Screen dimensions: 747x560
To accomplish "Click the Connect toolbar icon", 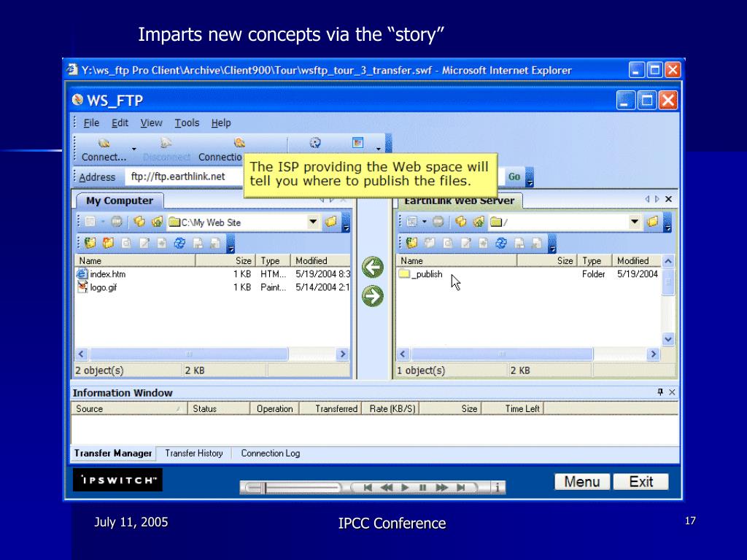I will [x=104, y=143].
